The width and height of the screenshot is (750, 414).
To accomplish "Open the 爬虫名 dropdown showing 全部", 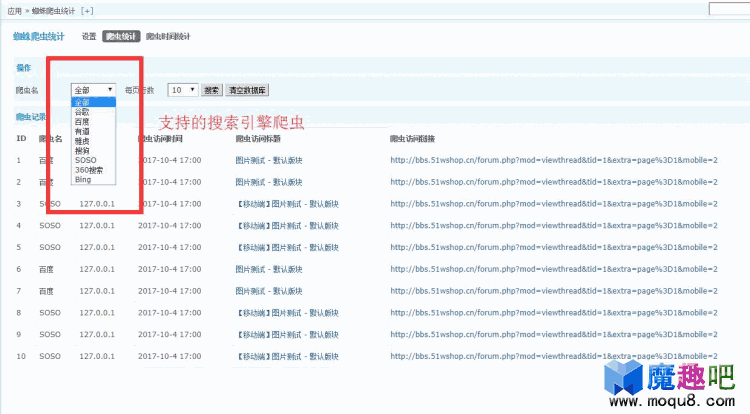I will [93, 90].
